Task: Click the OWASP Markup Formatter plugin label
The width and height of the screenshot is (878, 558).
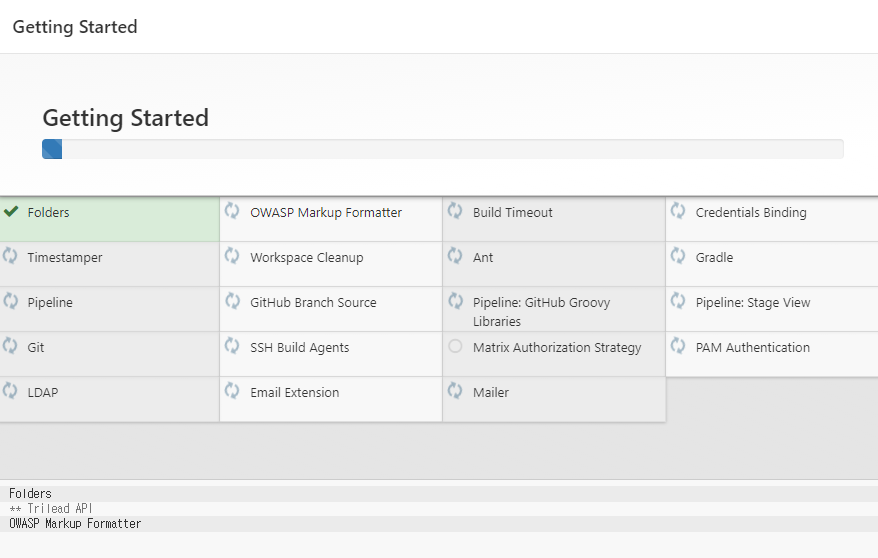Action: pos(326,213)
